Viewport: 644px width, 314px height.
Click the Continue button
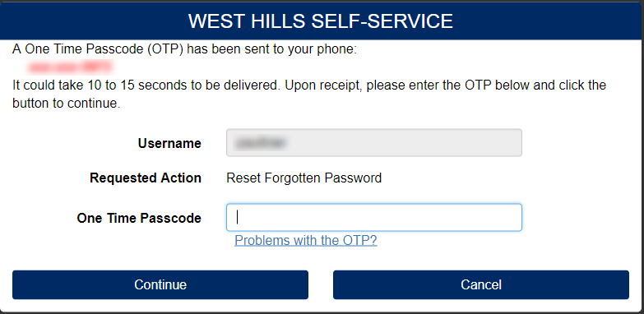(160, 284)
